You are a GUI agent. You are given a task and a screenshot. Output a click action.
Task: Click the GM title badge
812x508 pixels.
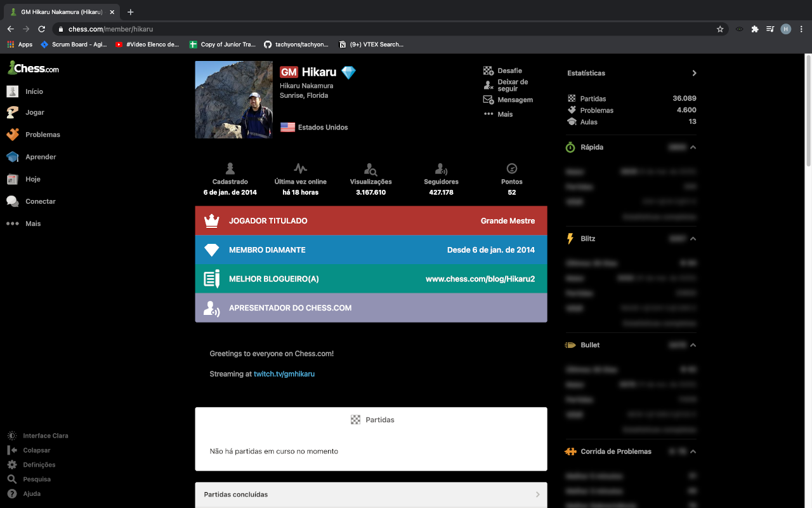289,72
